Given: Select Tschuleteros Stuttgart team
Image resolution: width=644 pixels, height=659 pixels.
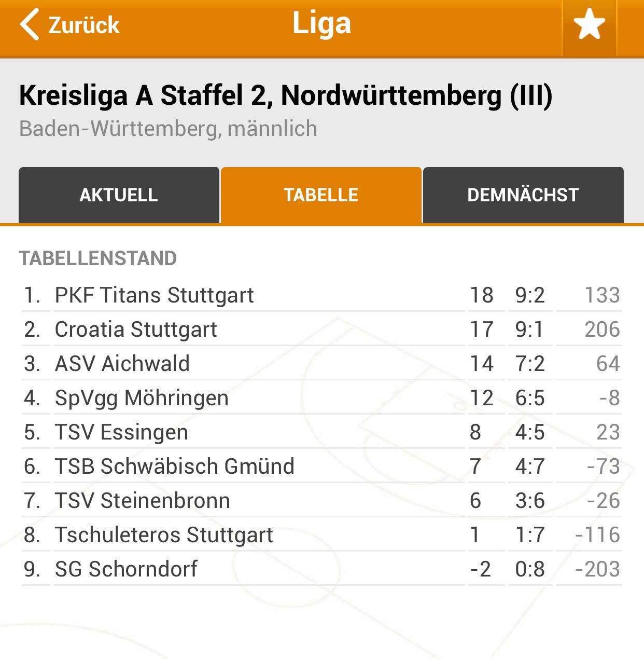Looking at the screenshot, I should tap(321, 535).
